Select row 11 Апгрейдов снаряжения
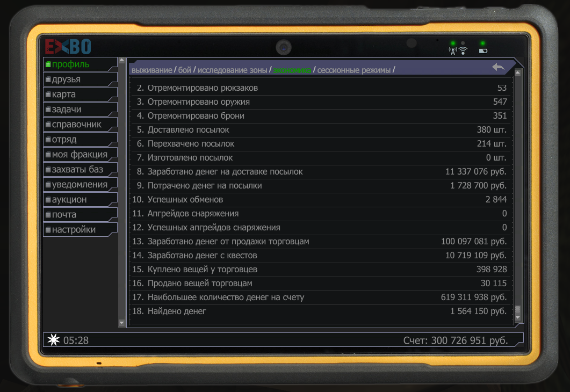 coord(320,214)
